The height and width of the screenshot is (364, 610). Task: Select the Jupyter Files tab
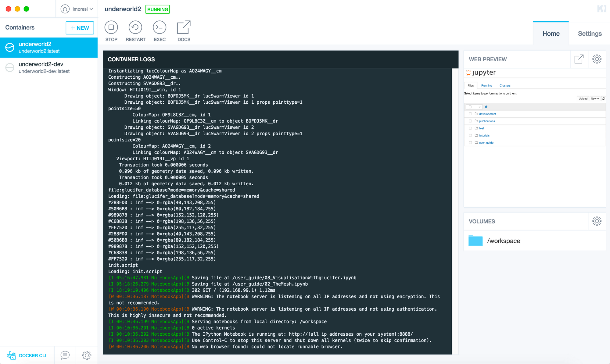point(471,86)
